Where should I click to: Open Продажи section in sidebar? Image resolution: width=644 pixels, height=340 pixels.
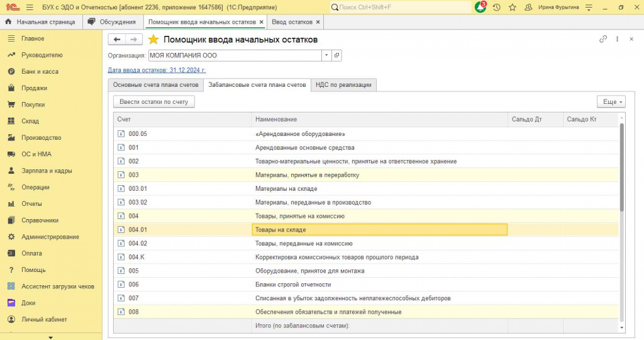click(x=34, y=88)
